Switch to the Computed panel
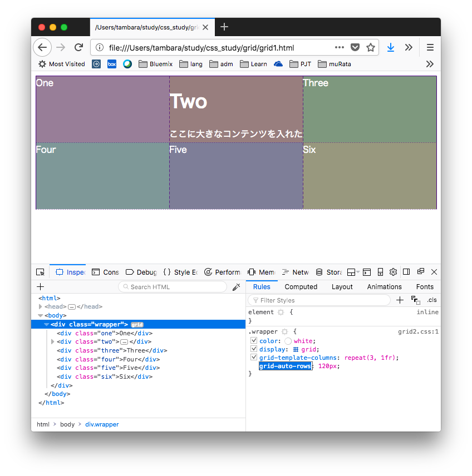The height and width of the screenshot is (476, 472). coord(301,286)
